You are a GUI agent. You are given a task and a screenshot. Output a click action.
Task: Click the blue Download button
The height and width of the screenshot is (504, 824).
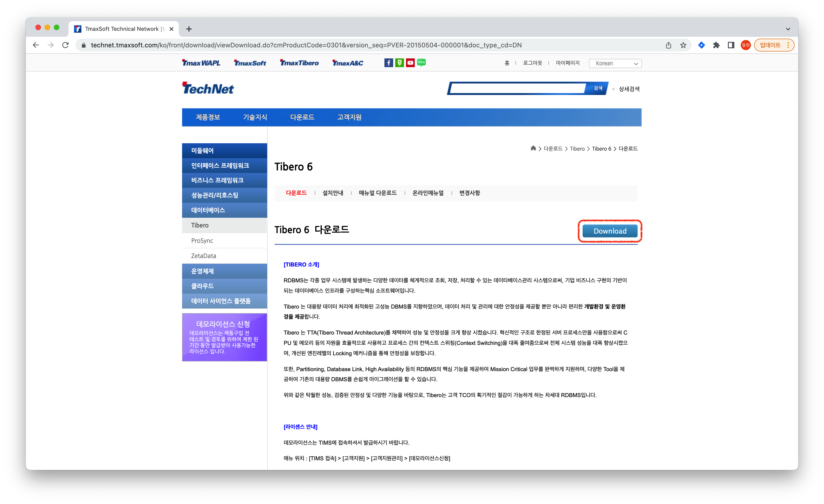(610, 231)
